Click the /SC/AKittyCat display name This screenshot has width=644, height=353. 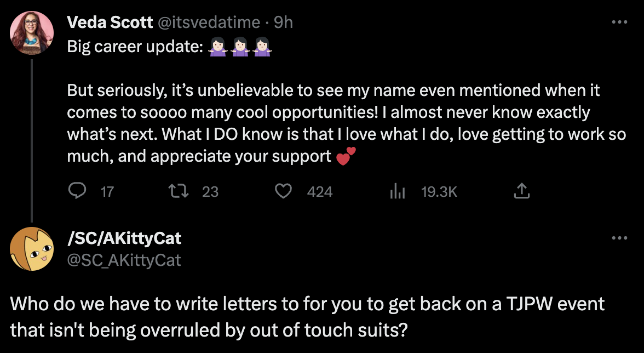click(x=124, y=238)
